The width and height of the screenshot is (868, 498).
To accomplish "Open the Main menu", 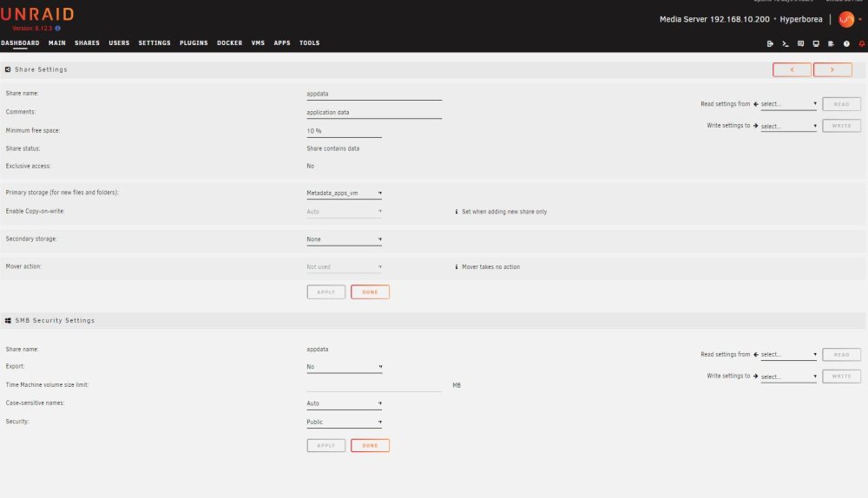I will 57,43.
